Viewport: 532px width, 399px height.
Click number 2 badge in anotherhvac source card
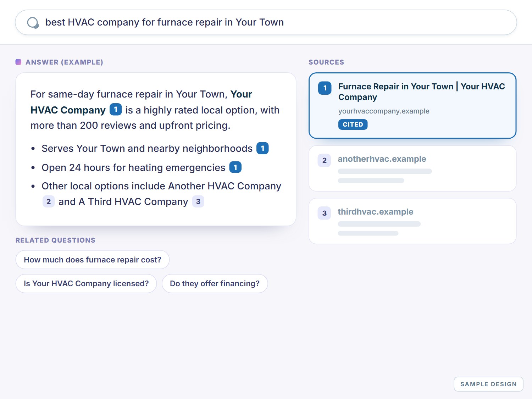(325, 160)
